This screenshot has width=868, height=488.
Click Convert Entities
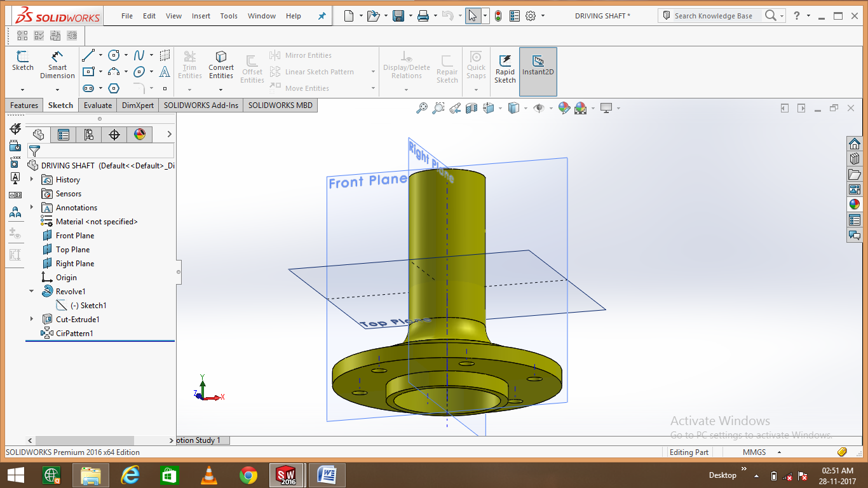point(220,64)
